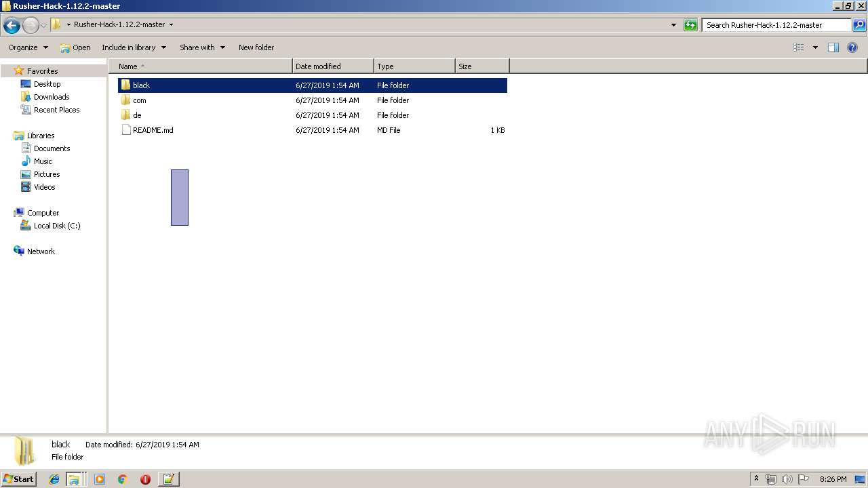Viewport: 868px width, 488px height.
Task: Open the Share with menu
Action: (202, 47)
